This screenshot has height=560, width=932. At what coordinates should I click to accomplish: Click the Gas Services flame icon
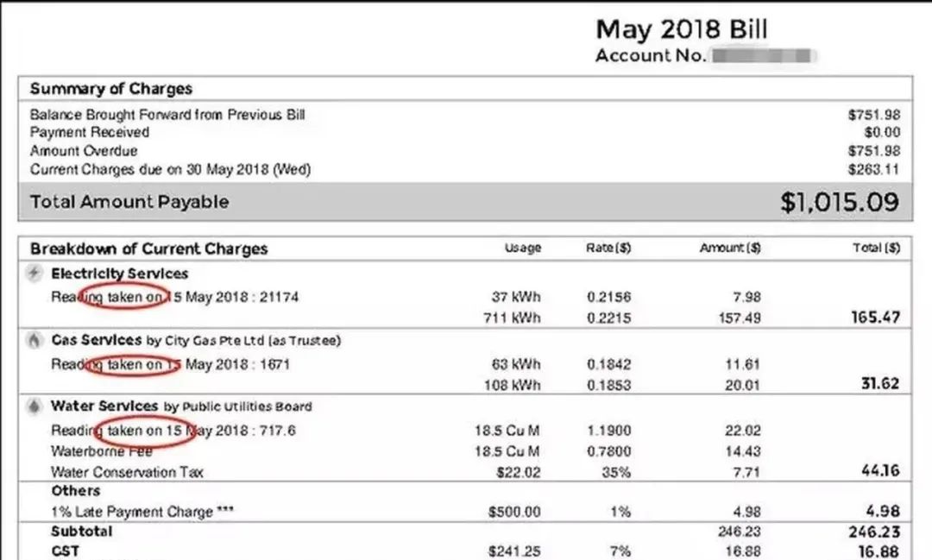click(35, 340)
